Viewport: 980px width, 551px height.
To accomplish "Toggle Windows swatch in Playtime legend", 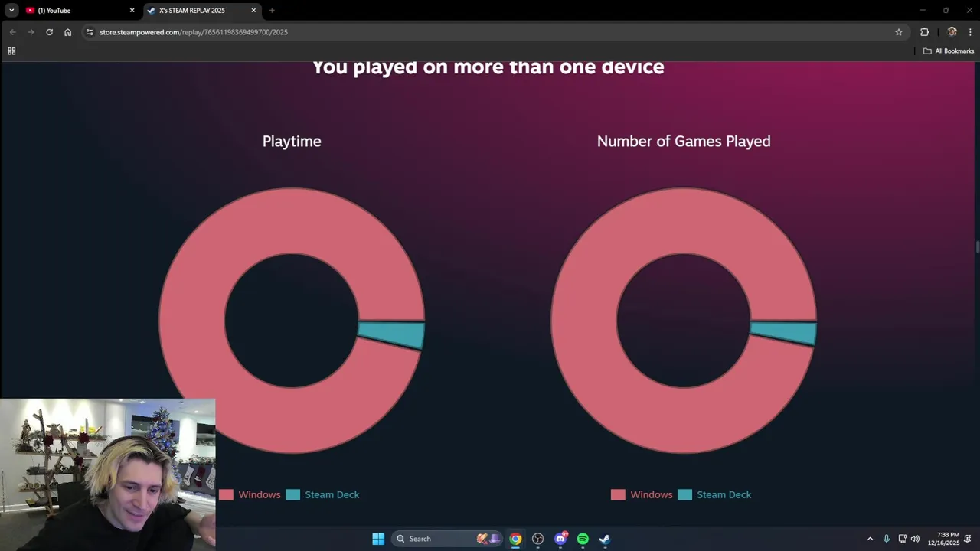I will click(226, 494).
